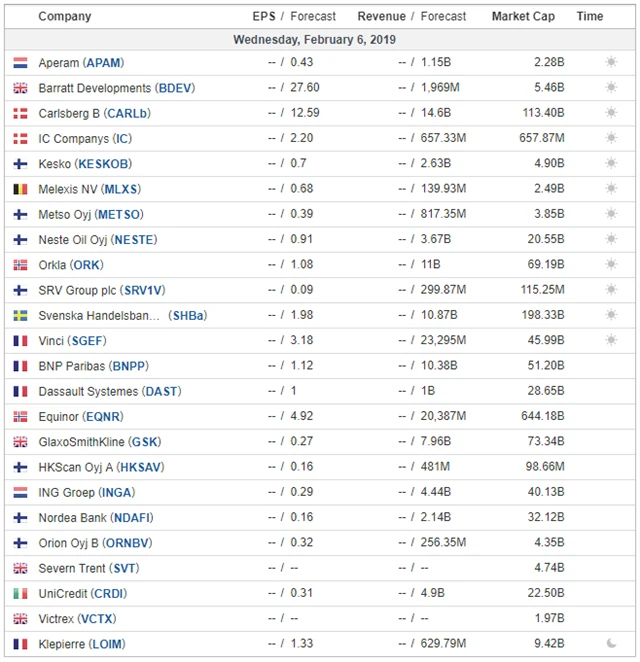Sort by the Market Cap column header

525,16
